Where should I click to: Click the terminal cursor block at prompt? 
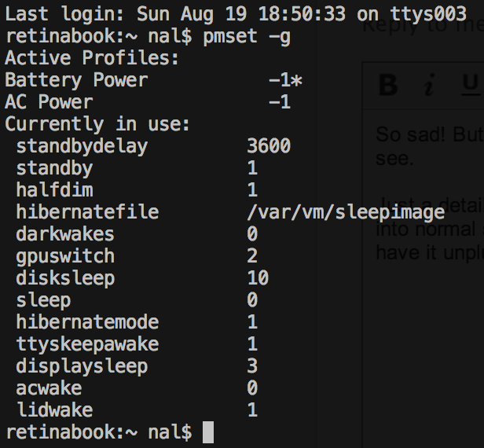(207, 432)
